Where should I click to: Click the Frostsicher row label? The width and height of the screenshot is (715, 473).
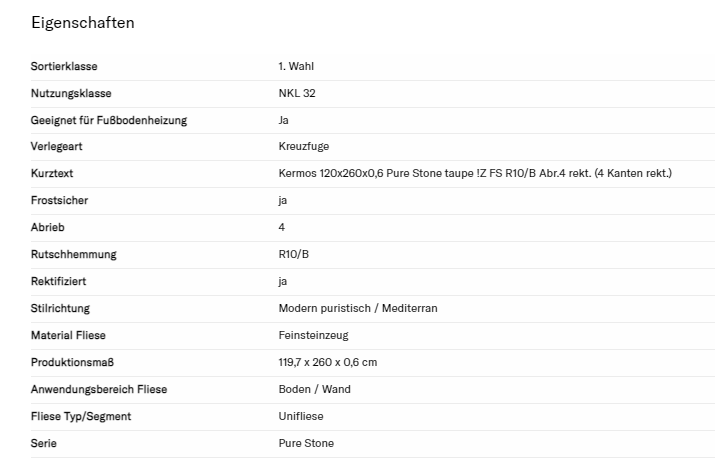click(x=60, y=201)
